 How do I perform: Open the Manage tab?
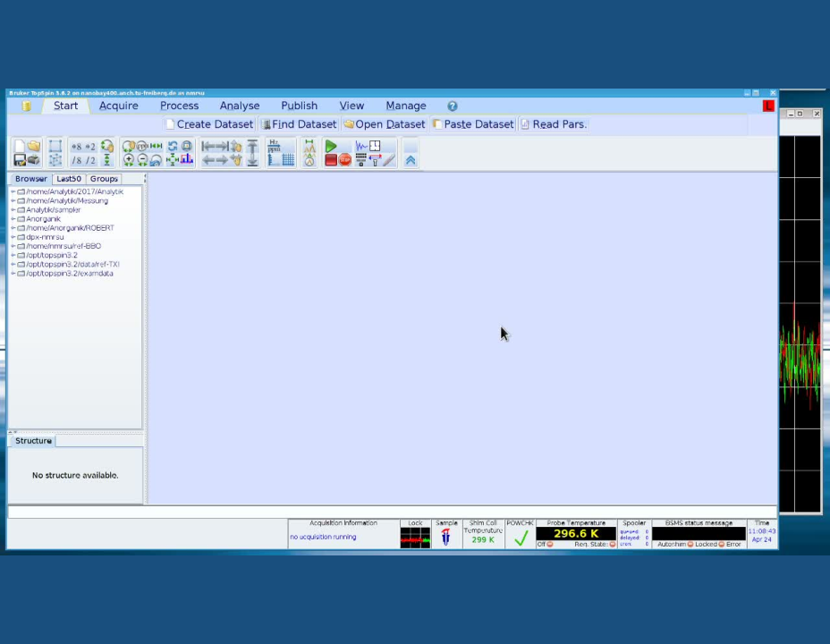click(x=406, y=106)
